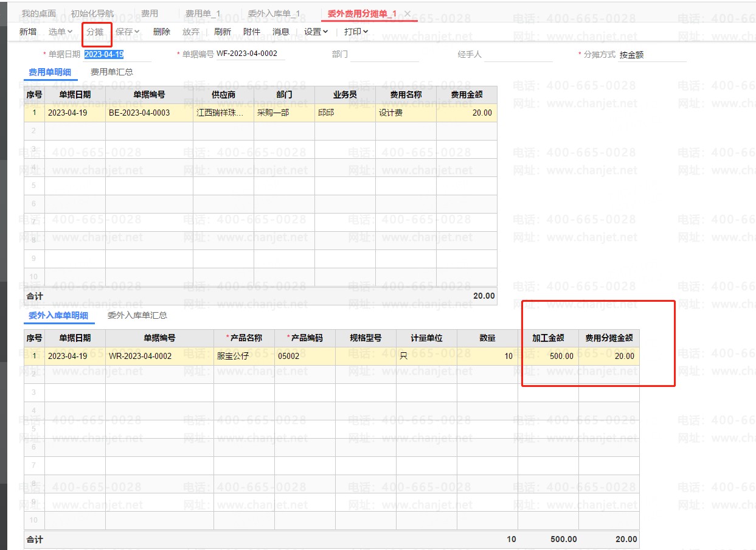Click the 分摊 toolbar button
The image size is (756, 550).
(95, 32)
